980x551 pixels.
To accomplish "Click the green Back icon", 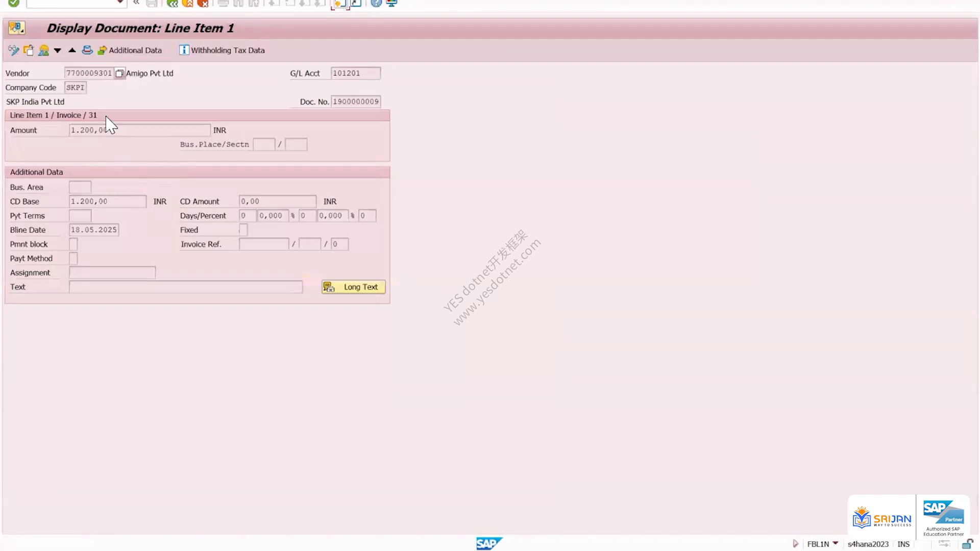I will tap(173, 3).
